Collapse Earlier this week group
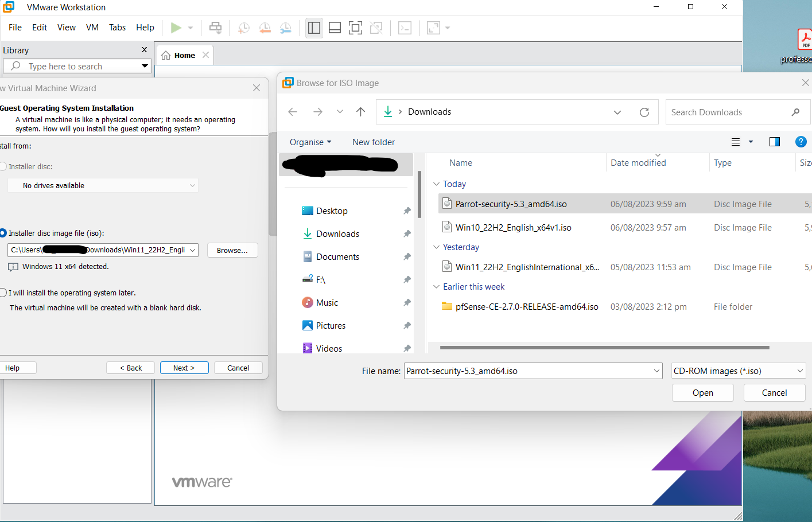Screen dimensions: 812x522 (436, 287)
